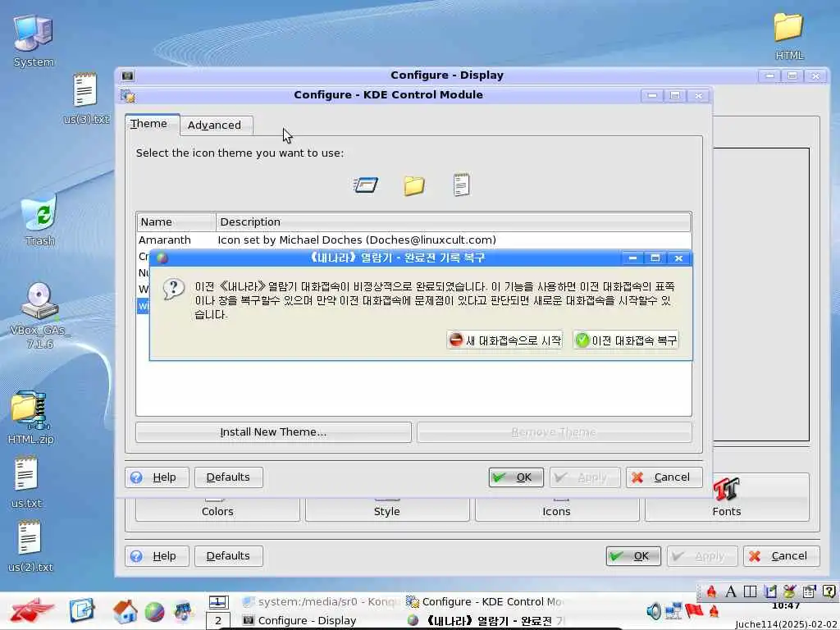Image resolution: width=840 pixels, height=630 pixels.
Task: Switch to virtual desktop 2
Action: tap(218, 621)
